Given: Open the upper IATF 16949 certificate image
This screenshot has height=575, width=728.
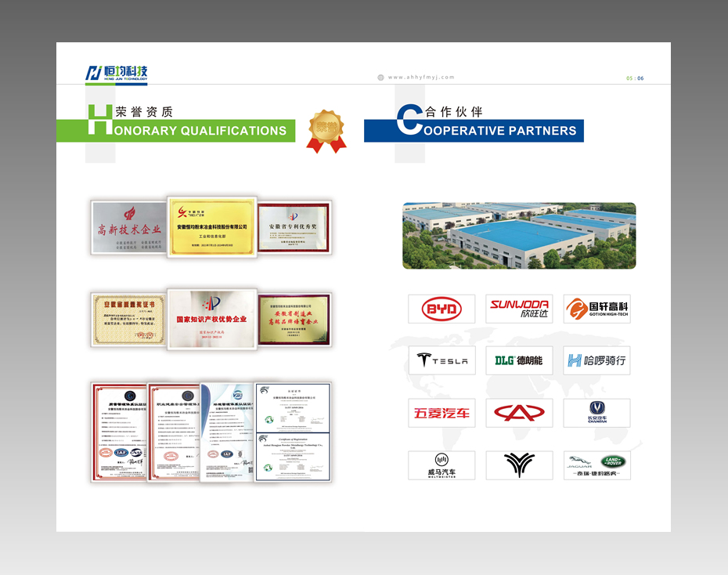Looking at the screenshot, I should point(293,407).
